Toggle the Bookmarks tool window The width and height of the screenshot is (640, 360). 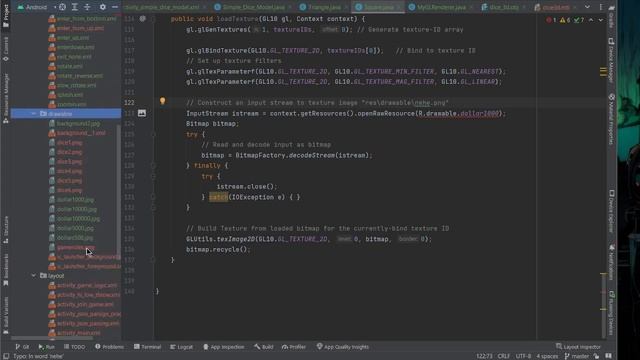(x=6, y=269)
